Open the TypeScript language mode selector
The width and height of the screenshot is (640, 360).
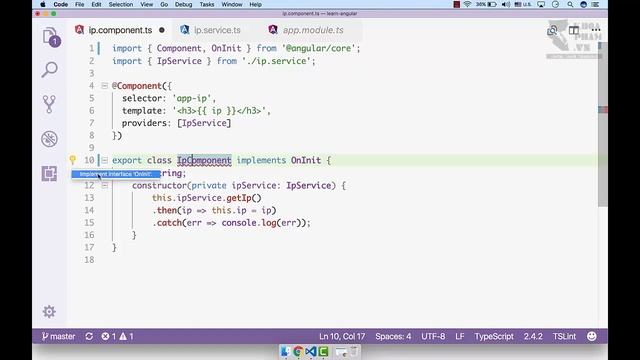pos(494,336)
